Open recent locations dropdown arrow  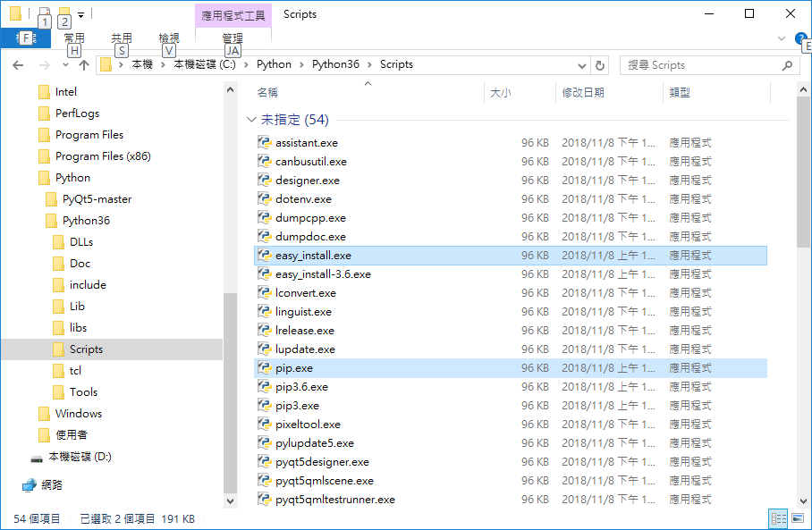(x=65, y=65)
